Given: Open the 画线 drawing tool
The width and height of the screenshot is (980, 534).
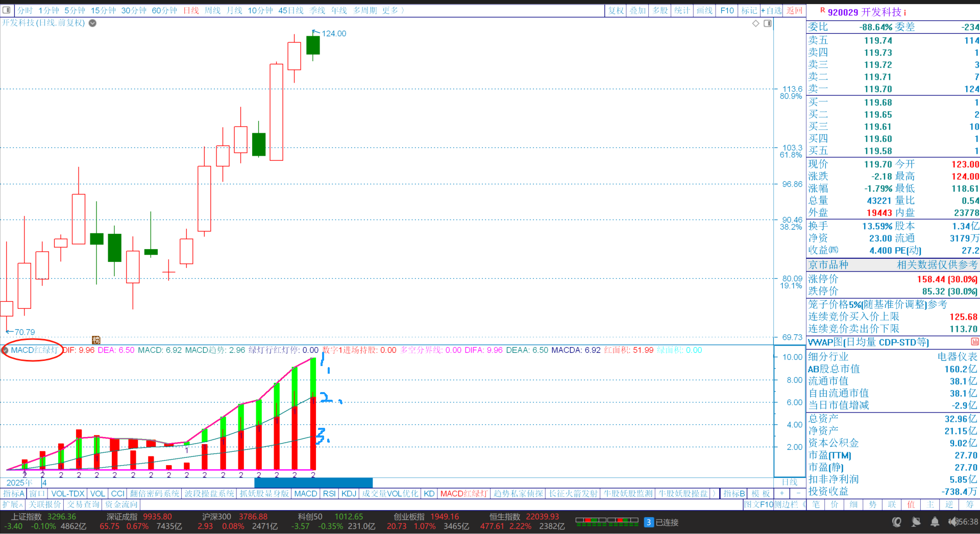Looking at the screenshot, I should (704, 10).
